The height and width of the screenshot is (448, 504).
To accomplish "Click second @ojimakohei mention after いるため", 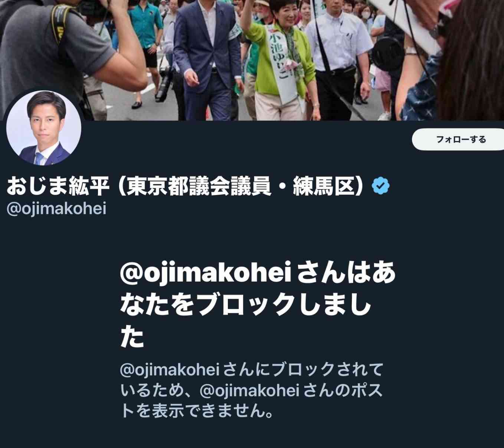I will click(x=249, y=390).
